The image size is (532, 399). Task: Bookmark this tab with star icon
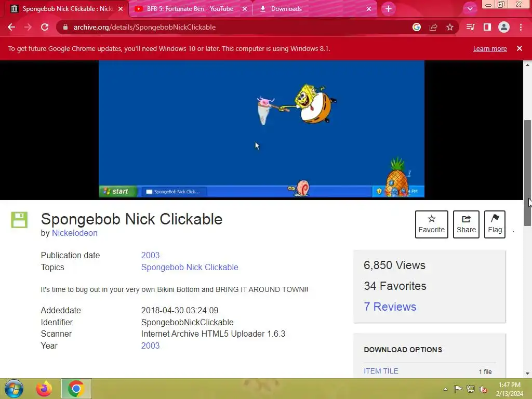[450, 27]
